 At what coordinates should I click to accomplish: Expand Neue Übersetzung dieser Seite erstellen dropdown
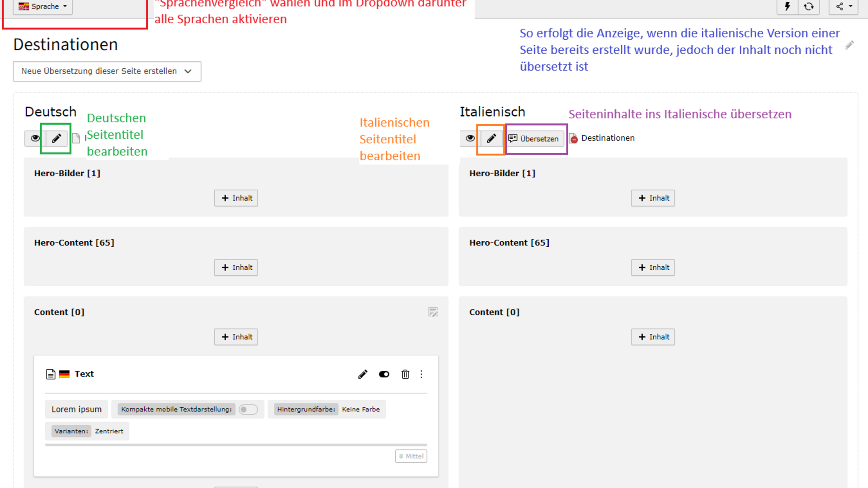[x=107, y=71]
